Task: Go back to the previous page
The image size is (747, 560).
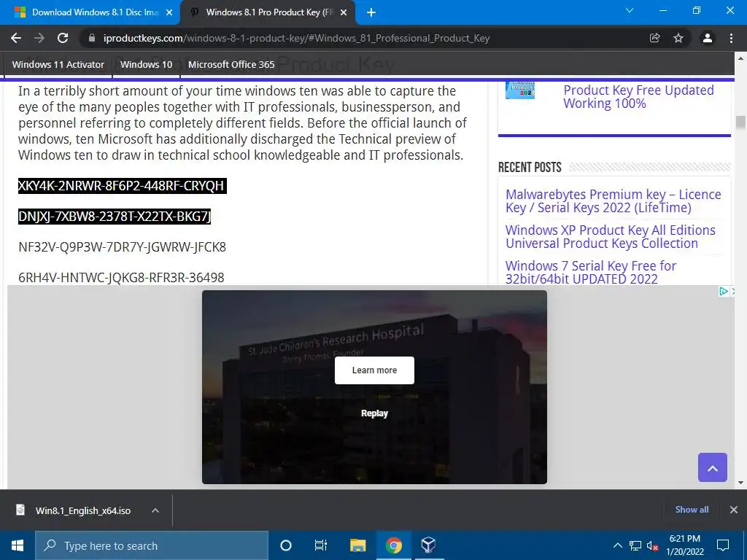Action: 16,38
